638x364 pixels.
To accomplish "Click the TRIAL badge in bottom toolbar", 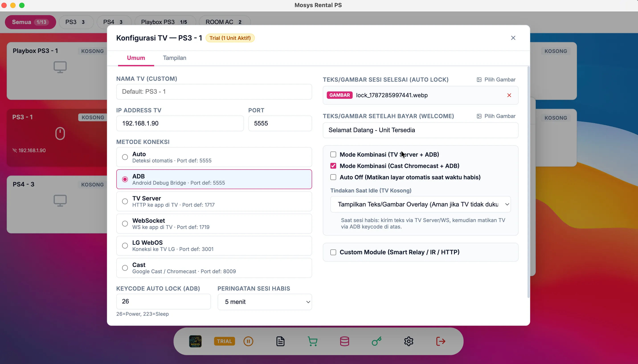I will coord(224,341).
